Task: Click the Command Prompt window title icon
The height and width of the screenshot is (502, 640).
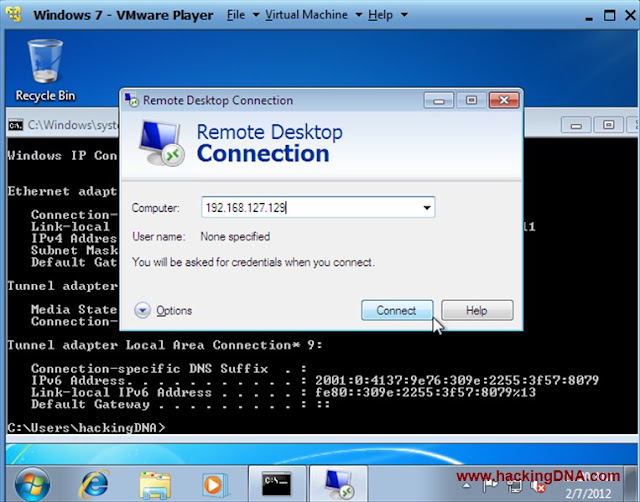Action: coord(16,125)
